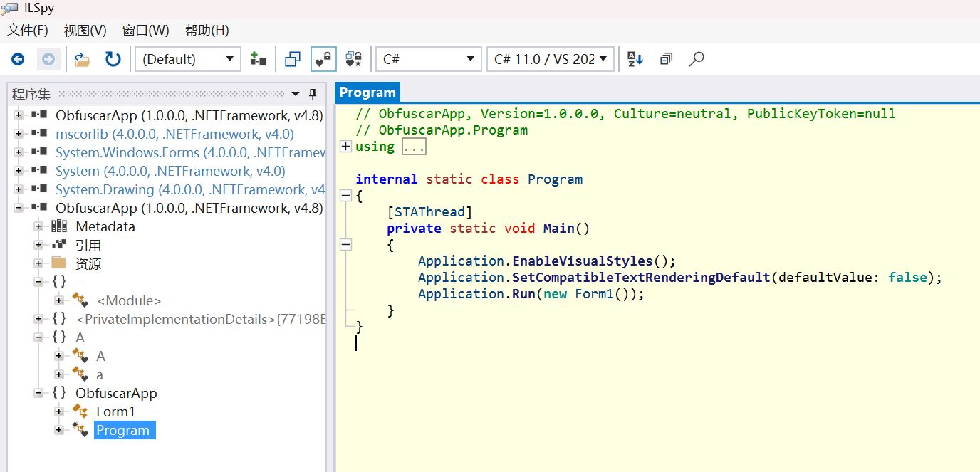980x472 pixels.
Task: Select uppercase A class in tree
Action: (x=101, y=356)
